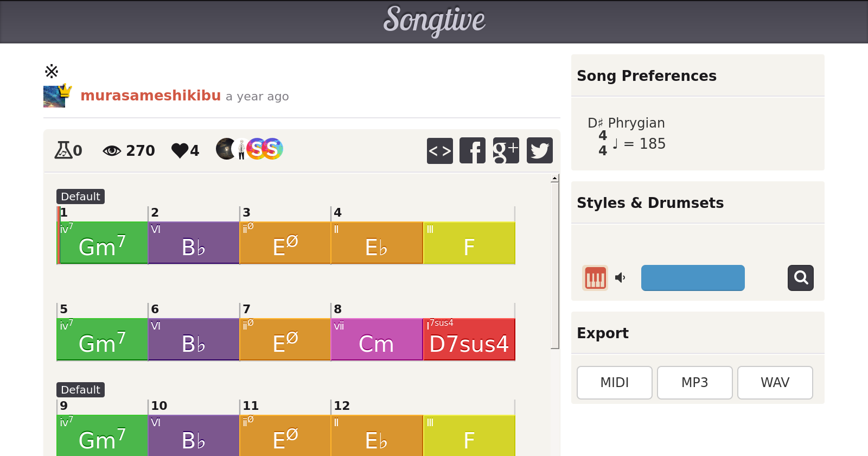The image size is (868, 456).
Task: Click the scroll up arrow of chord list
Action: [554, 178]
